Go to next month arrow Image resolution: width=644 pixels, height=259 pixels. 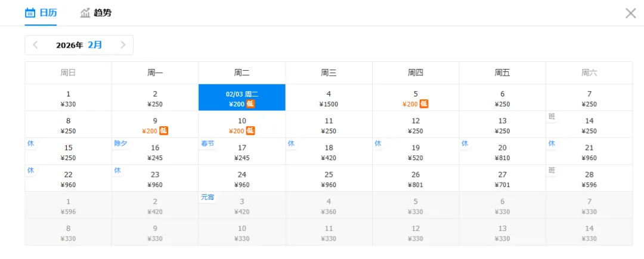(x=123, y=45)
